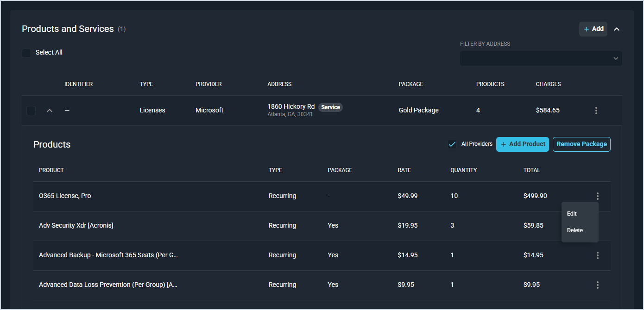Collapse the Products and Services section
This screenshot has width=644, height=310.
coord(617,29)
